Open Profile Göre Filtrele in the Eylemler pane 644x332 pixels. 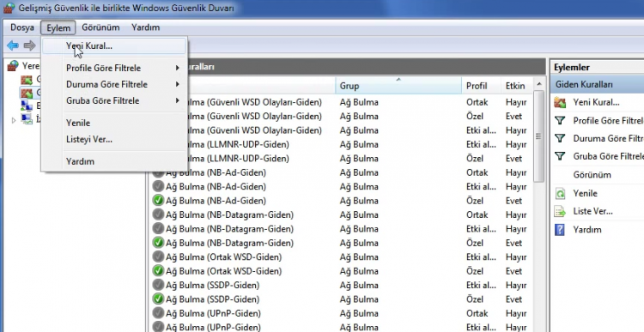point(608,120)
